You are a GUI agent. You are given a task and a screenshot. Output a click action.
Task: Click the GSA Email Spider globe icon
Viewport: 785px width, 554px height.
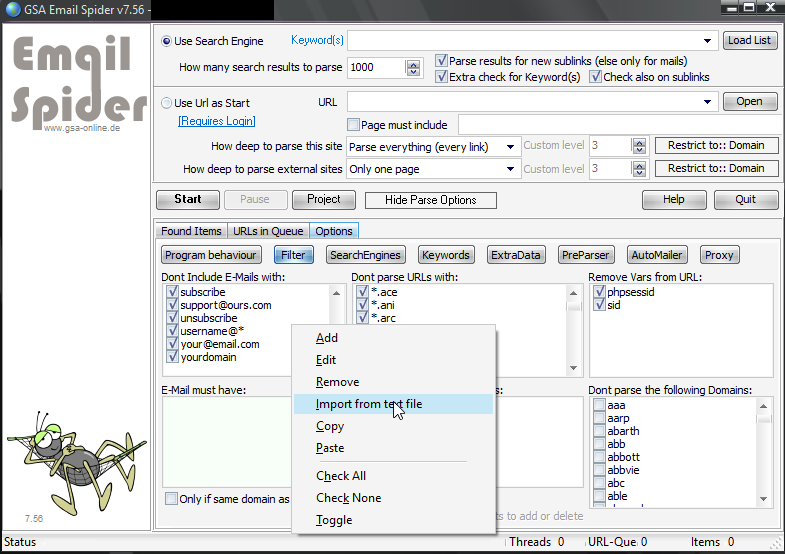[13, 10]
